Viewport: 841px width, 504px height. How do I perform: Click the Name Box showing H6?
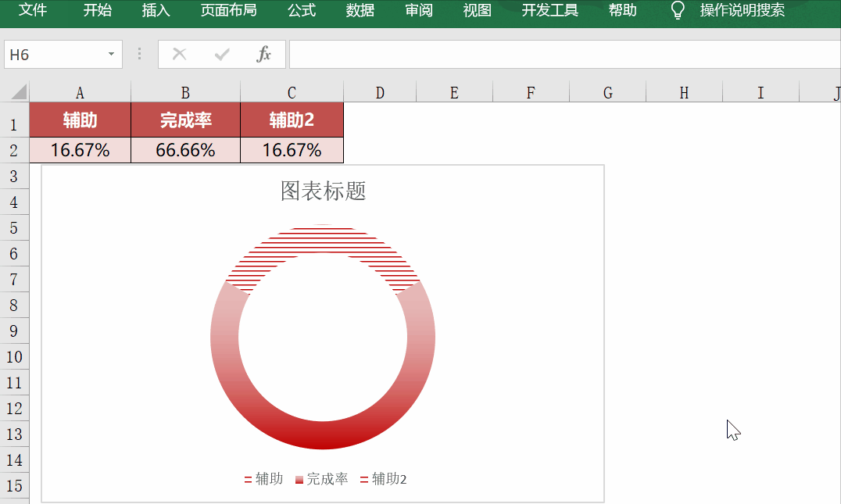coord(56,54)
